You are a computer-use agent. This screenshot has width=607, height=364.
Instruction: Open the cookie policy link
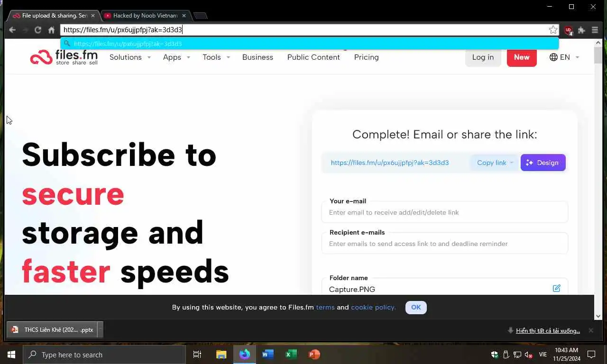point(373,307)
